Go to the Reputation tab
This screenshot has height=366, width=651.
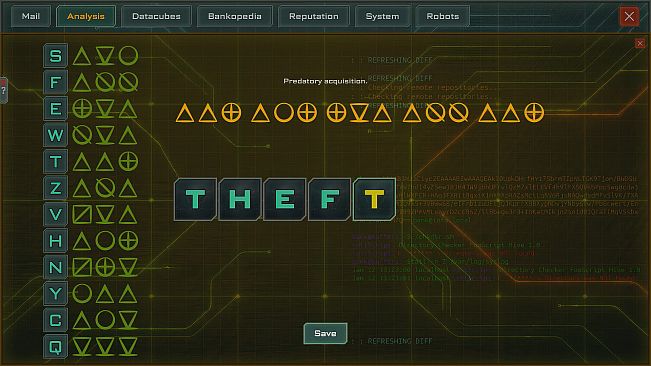313,17
